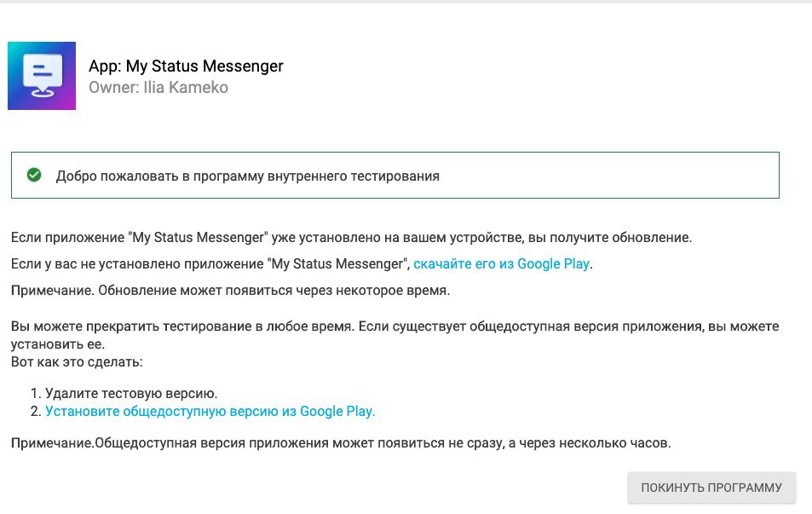The image size is (812, 514).
Task: Open the 'скачайте его из Google Play' link
Action: [x=501, y=263]
